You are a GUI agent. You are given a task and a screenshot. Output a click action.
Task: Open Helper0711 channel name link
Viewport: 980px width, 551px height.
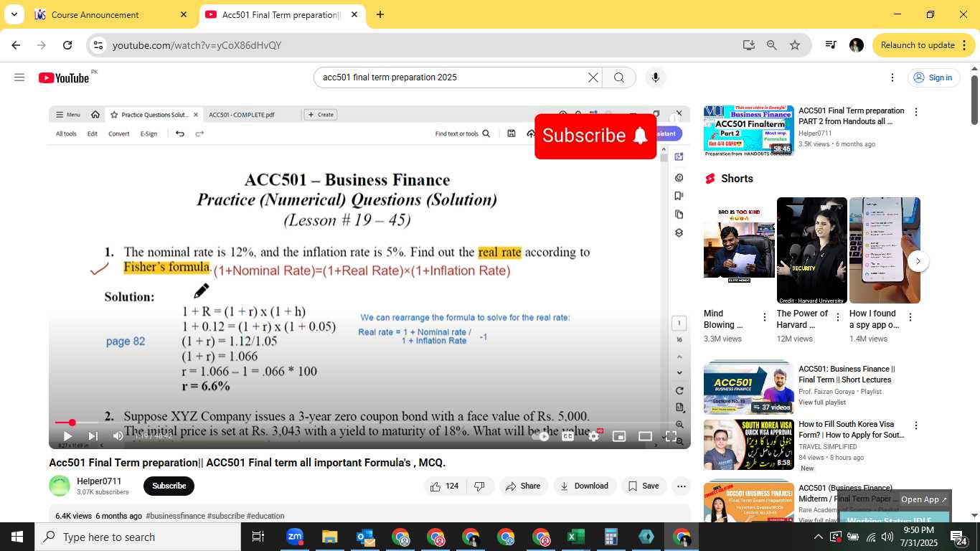[x=99, y=481]
